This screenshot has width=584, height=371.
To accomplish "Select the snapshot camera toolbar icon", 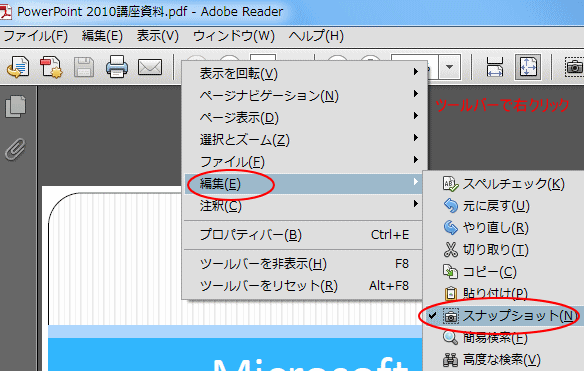I will pos(574,67).
